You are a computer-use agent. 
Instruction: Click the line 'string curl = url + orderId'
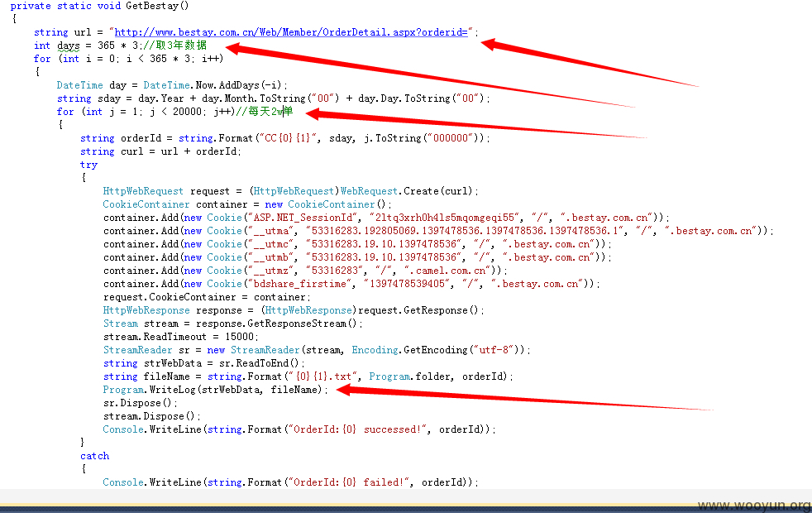click(160, 151)
